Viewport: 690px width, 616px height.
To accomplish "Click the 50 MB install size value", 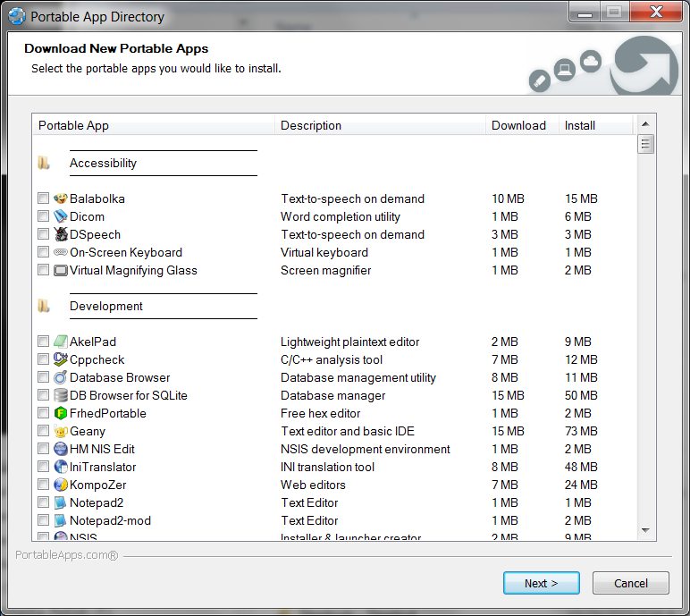I will (x=581, y=395).
